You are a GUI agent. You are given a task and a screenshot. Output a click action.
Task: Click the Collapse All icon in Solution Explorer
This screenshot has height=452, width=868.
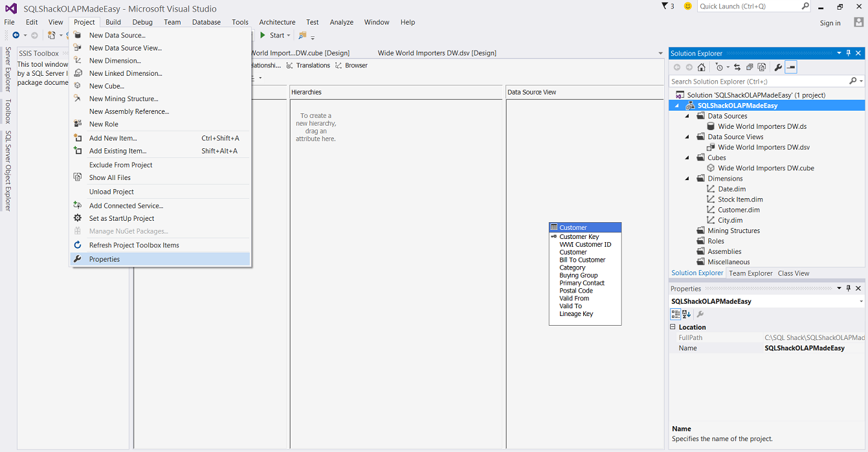click(x=750, y=67)
